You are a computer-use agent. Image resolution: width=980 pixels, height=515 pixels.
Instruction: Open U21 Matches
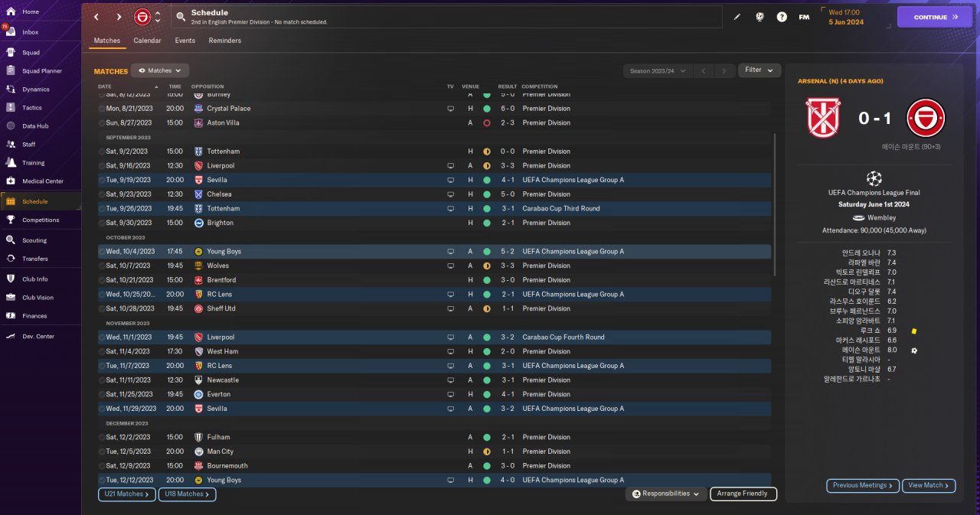[x=126, y=494]
